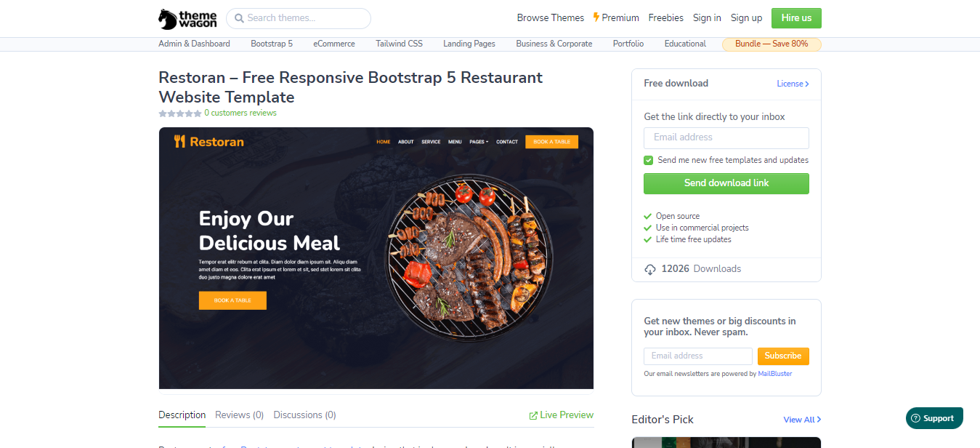Image resolution: width=980 pixels, height=448 pixels.
Task: Click the star rating icons
Action: [x=180, y=113]
